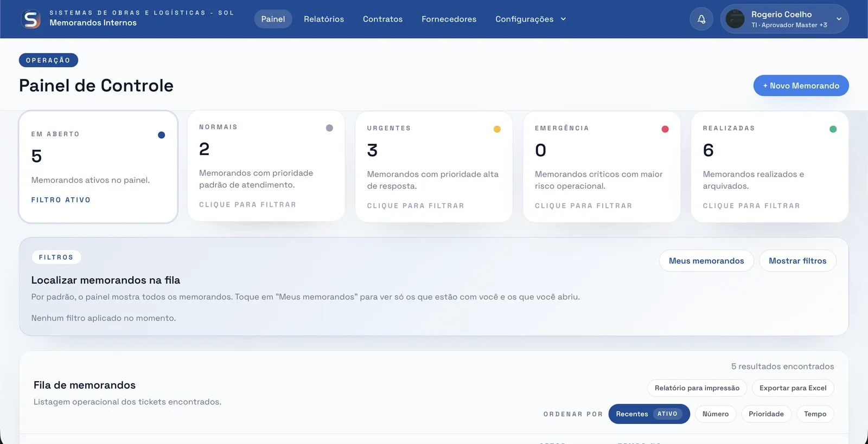Viewport: 868px width, 444px height.
Task: Expand the Configurações menu chevron
Action: pyautogui.click(x=563, y=19)
